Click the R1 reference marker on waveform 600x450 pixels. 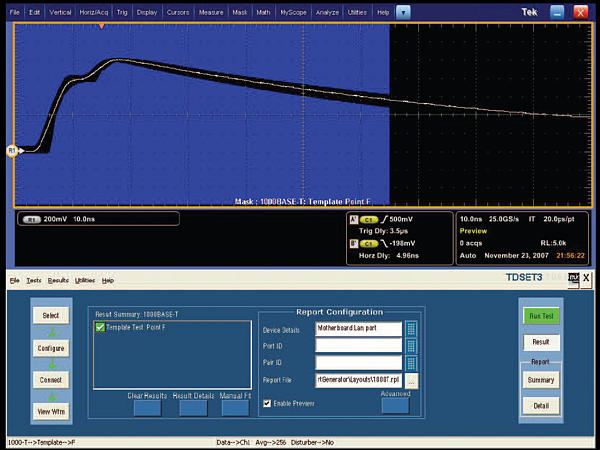(13, 151)
